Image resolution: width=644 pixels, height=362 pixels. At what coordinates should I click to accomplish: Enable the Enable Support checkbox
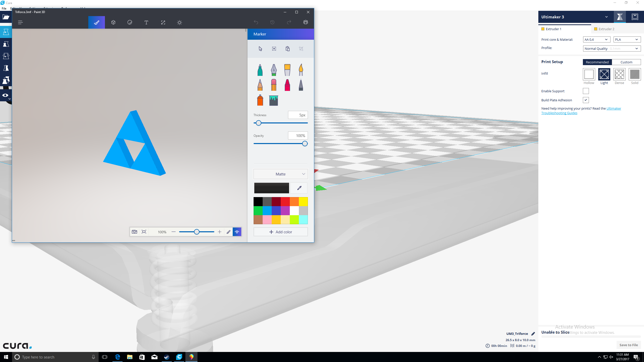(586, 91)
